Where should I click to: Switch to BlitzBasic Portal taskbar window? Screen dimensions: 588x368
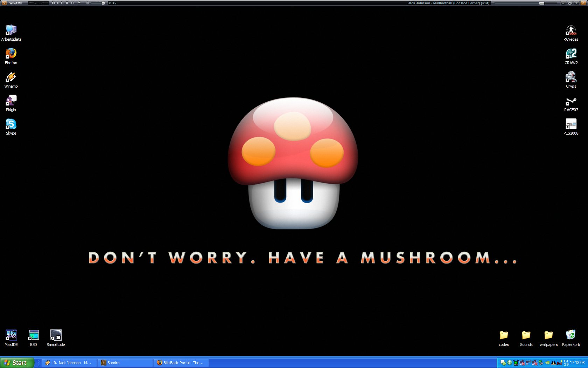click(181, 363)
